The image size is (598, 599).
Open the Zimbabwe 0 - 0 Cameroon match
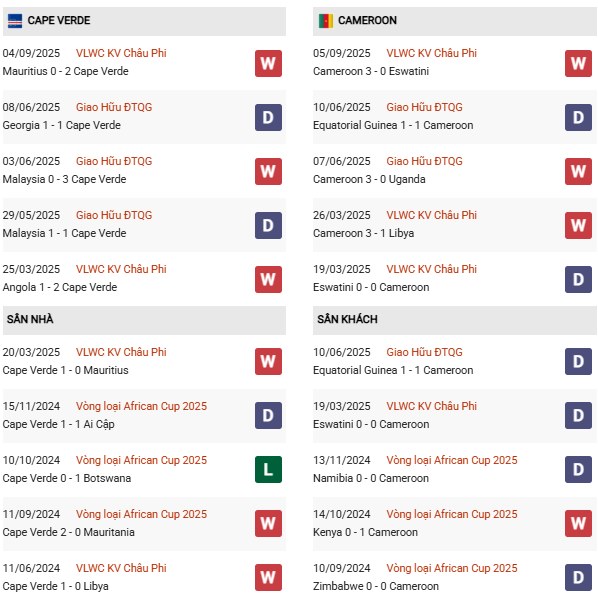tap(376, 586)
